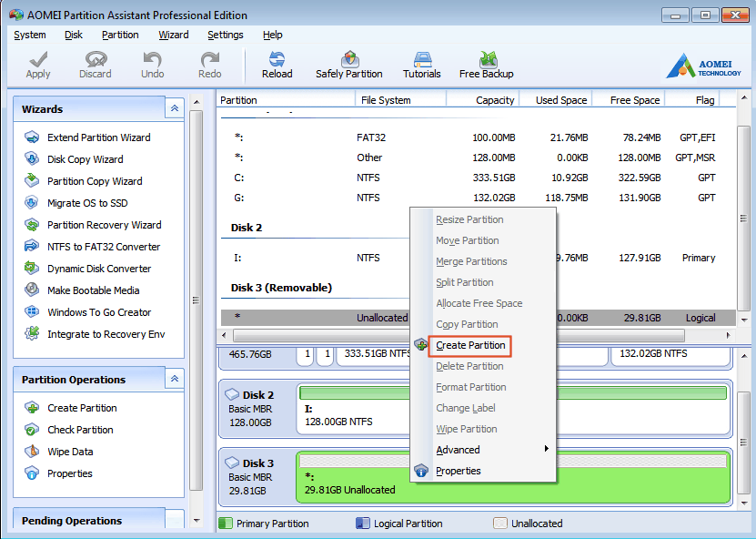Open the Settings menu
The height and width of the screenshot is (539, 756).
click(225, 35)
